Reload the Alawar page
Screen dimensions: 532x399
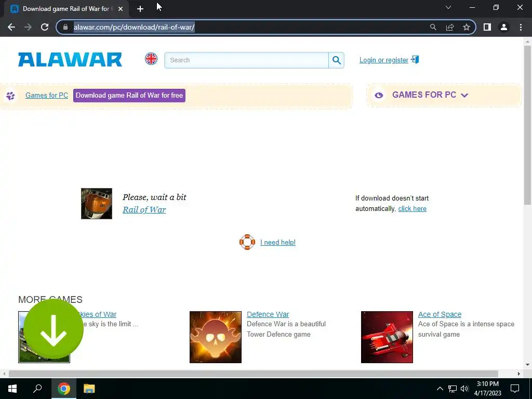click(45, 27)
